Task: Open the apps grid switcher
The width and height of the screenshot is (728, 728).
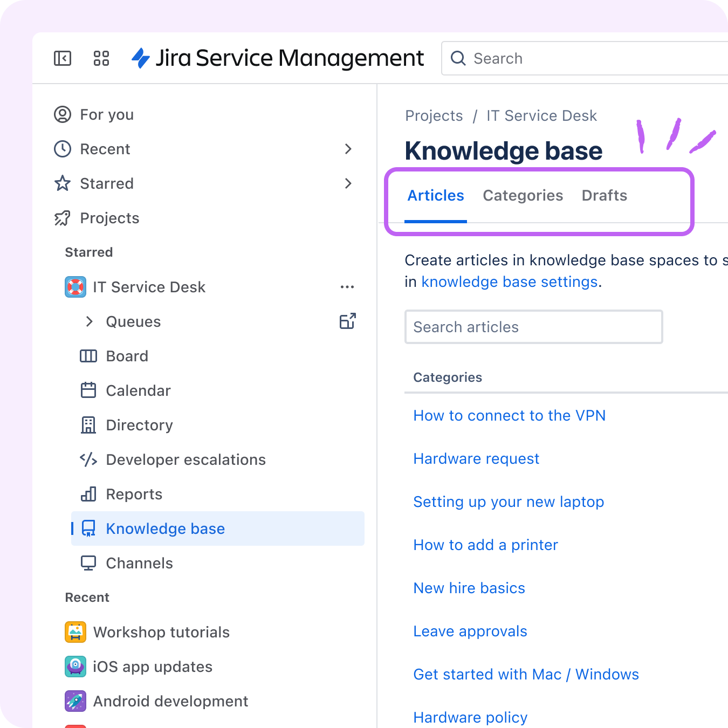Action: (x=101, y=58)
